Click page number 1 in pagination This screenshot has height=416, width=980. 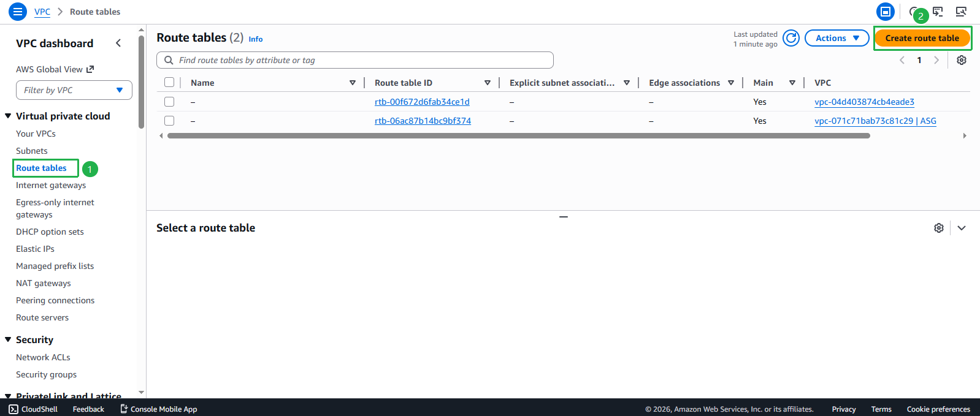tap(919, 60)
